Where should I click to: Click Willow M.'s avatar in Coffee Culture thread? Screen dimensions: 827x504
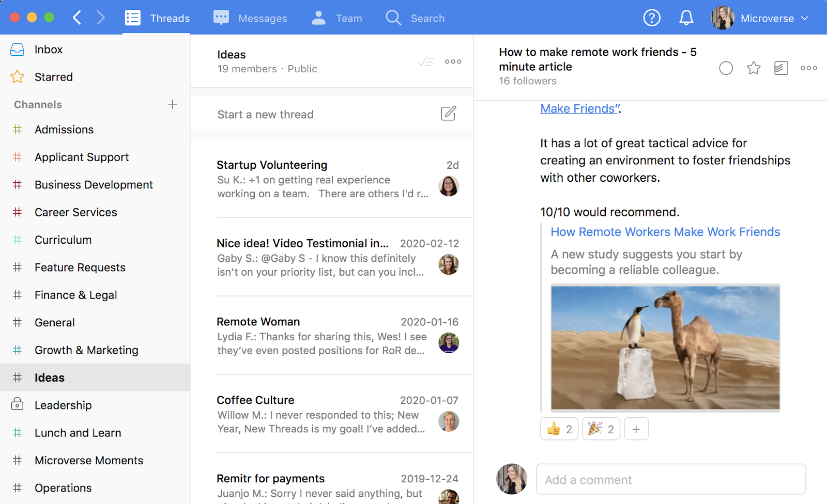click(x=449, y=421)
